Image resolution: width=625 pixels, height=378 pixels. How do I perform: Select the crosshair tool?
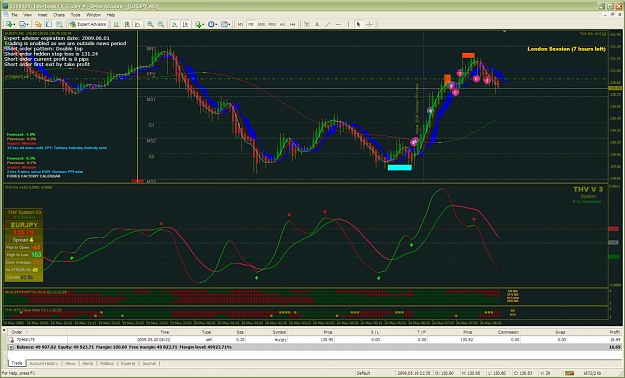tap(369, 24)
